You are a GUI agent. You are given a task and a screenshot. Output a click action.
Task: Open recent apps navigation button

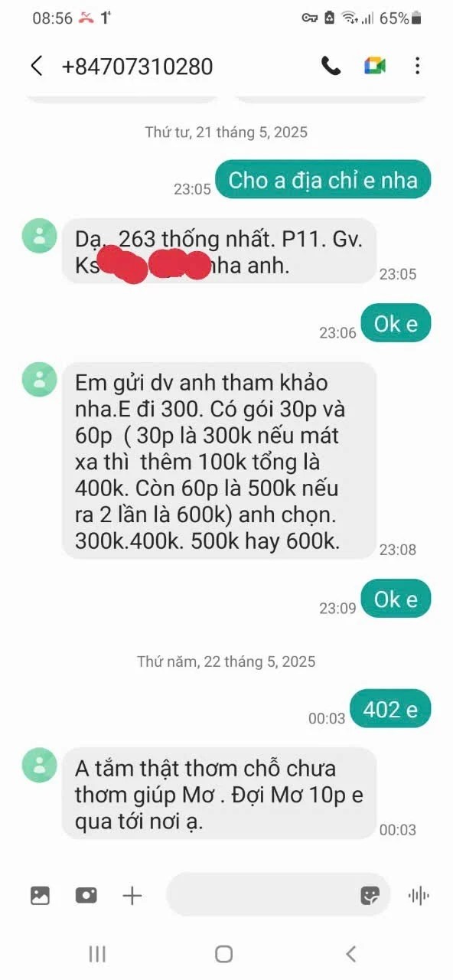pos(96,953)
